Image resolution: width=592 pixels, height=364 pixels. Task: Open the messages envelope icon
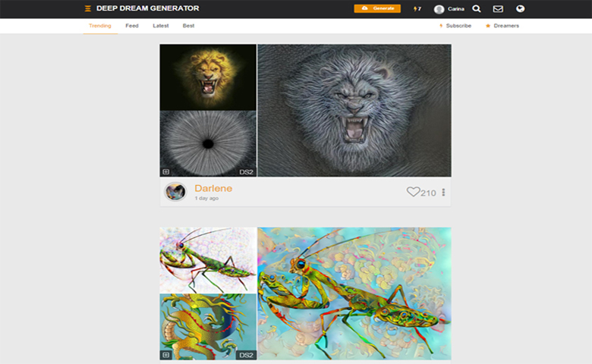click(498, 8)
